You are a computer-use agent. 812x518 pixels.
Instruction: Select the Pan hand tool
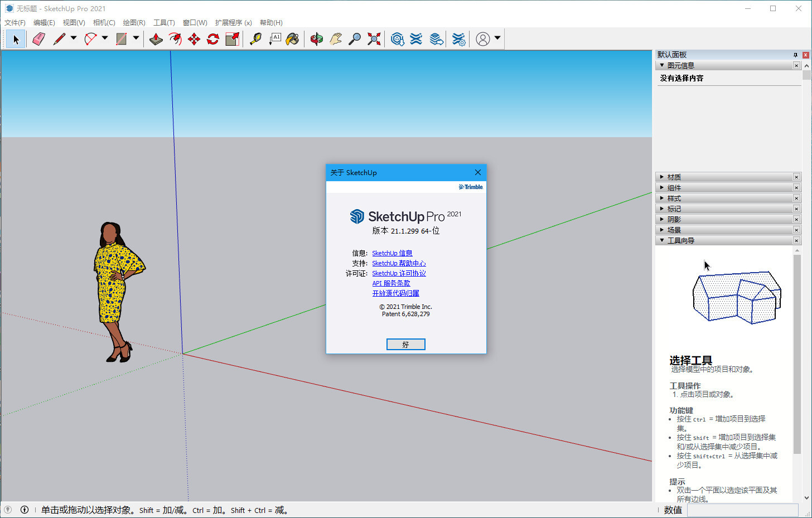click(336, 39)
